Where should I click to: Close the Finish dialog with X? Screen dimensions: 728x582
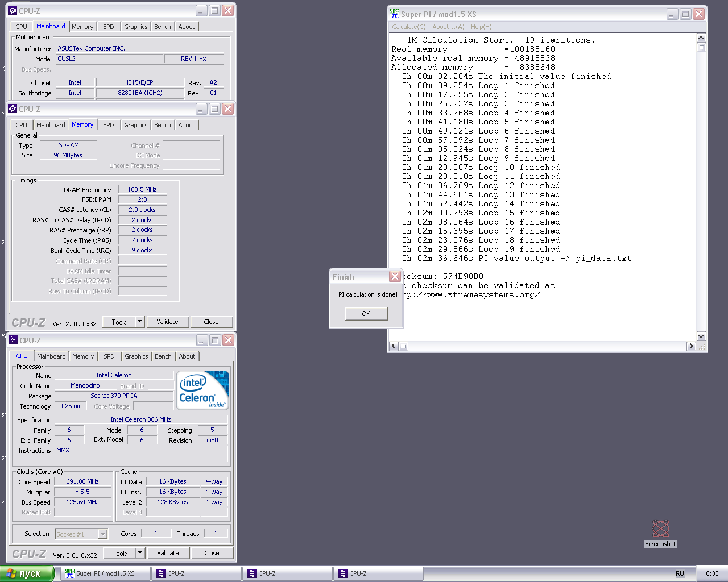coord(395,276)
